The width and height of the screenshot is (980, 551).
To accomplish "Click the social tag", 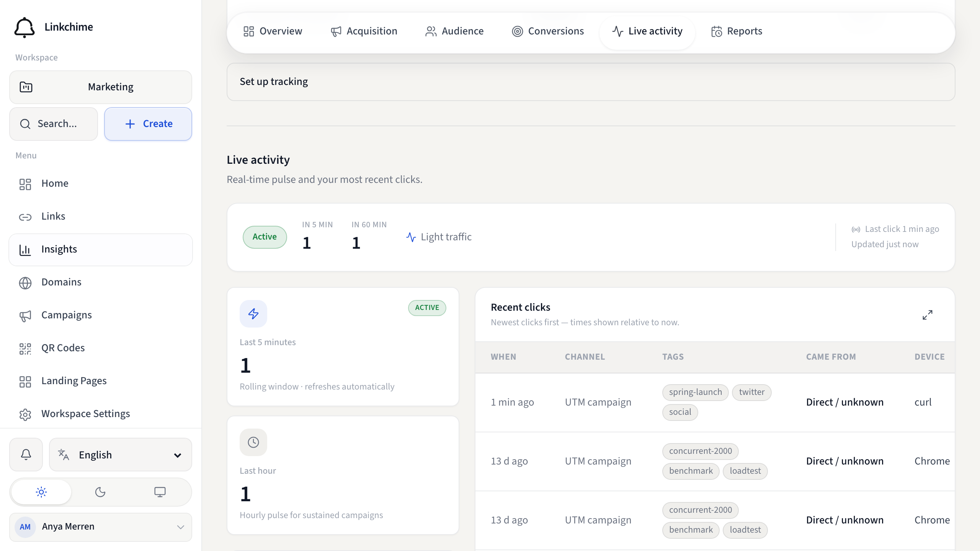I will pos(680,412).
